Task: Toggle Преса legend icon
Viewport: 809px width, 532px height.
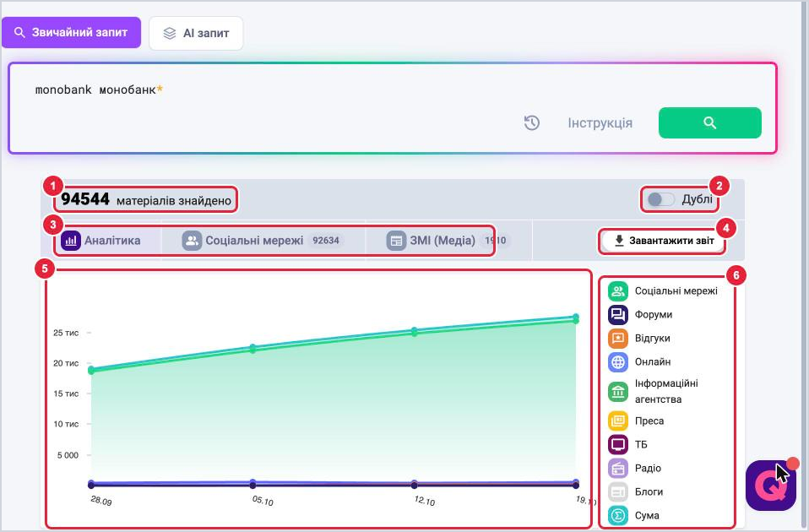Action: (617, 421)
